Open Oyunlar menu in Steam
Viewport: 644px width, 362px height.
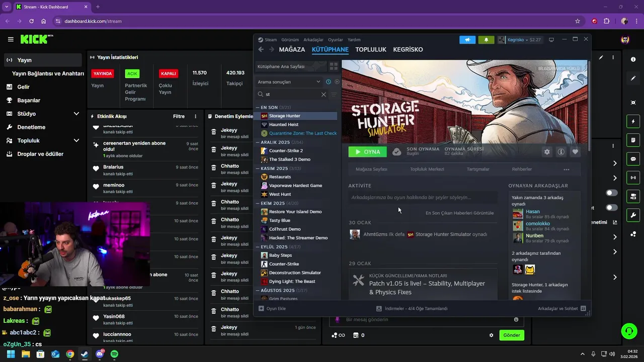(336, 40)
